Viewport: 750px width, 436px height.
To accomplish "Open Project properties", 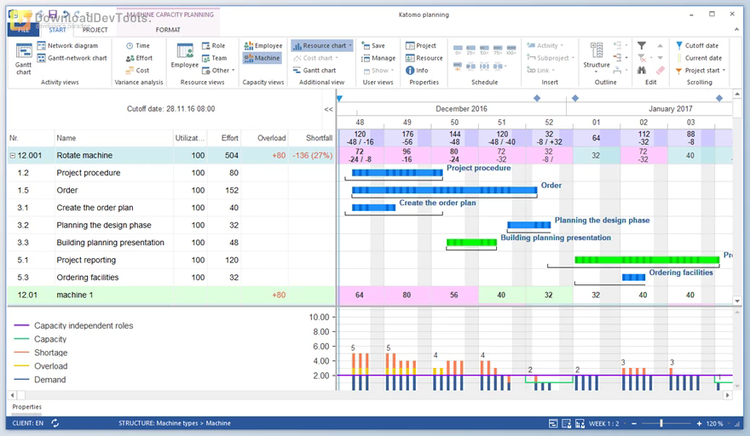I will tap(421, 45).
